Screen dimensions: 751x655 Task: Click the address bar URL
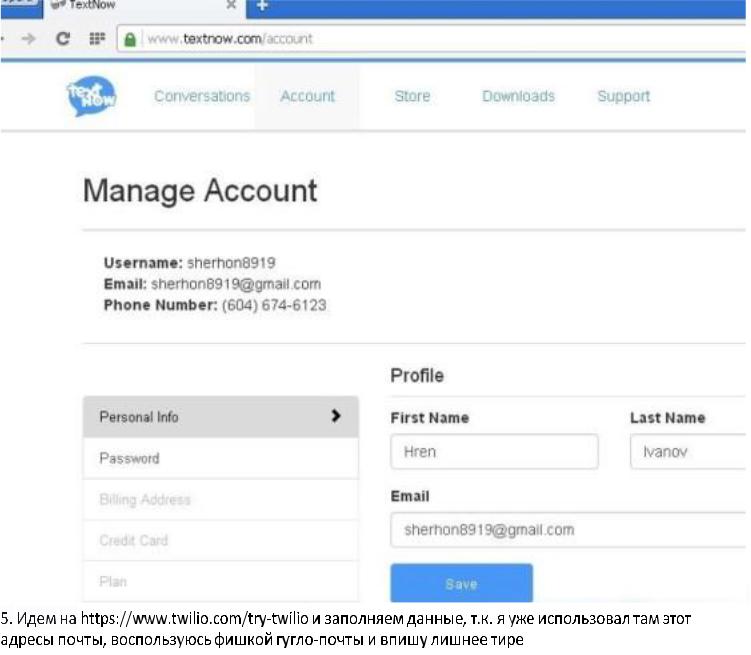(x=230, y=38)
